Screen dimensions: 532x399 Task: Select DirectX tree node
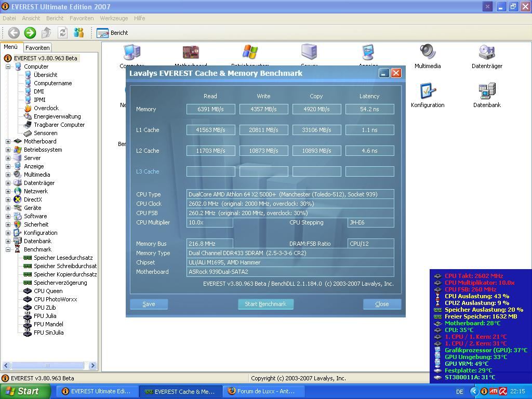[x=33, y=199]
